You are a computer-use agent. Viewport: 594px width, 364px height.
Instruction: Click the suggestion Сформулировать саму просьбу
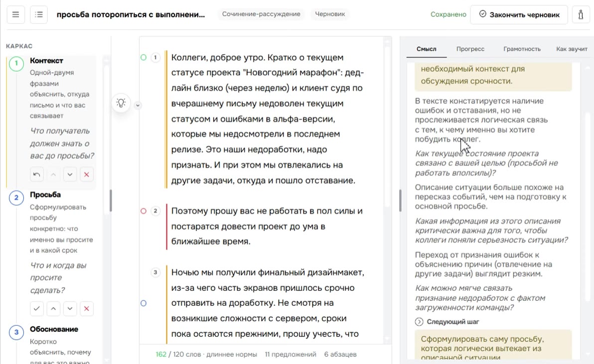[x=493, y=346]
